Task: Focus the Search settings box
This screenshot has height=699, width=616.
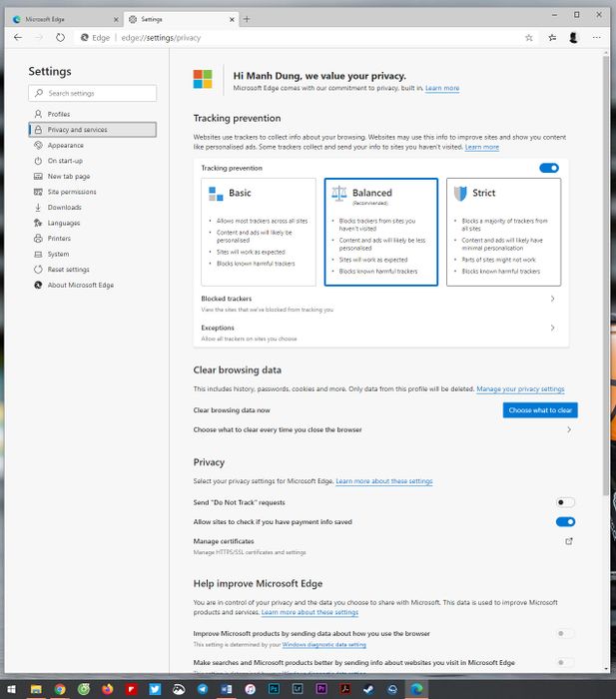Action: pos(93,93)
